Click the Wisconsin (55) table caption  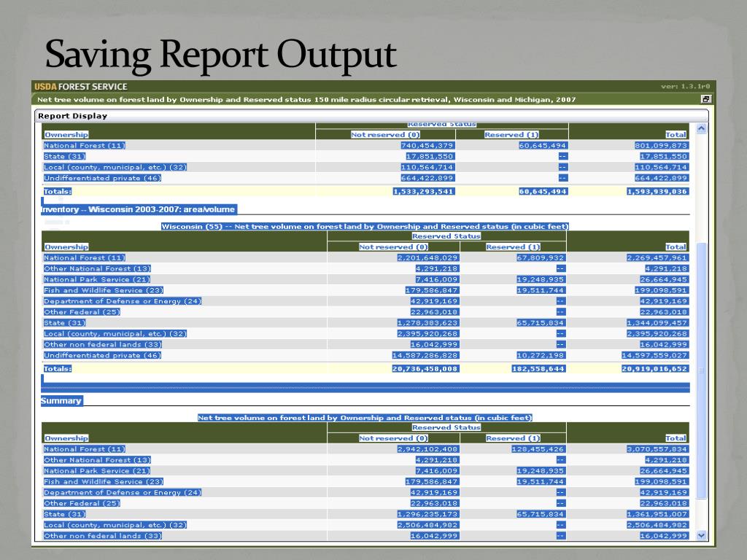click(365, 227)
